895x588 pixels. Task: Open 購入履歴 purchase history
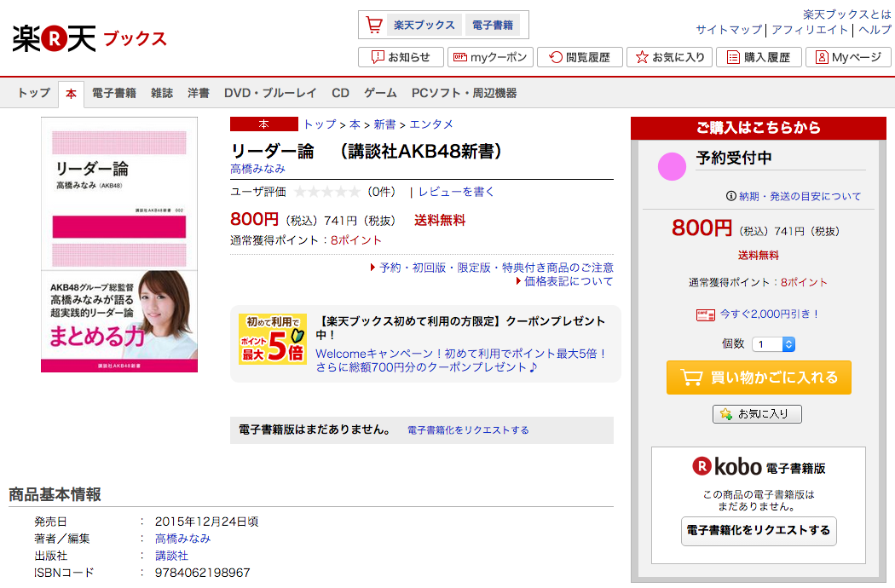pyautogui.click(x=759, y=57)
